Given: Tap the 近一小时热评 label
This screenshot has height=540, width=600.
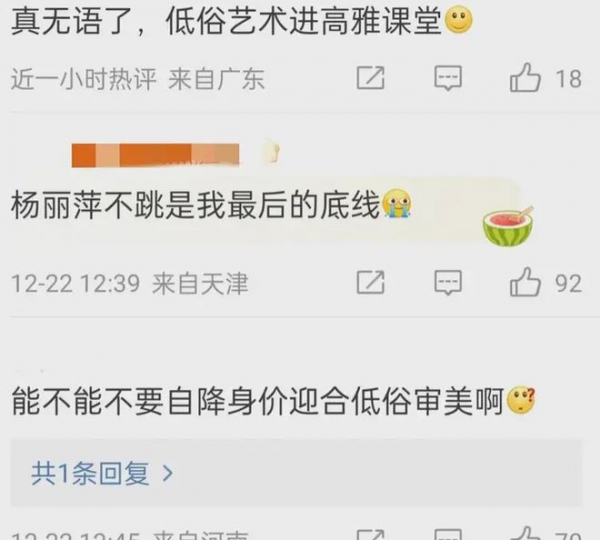Looking at the screenshot, I should (x=84, y=79).
